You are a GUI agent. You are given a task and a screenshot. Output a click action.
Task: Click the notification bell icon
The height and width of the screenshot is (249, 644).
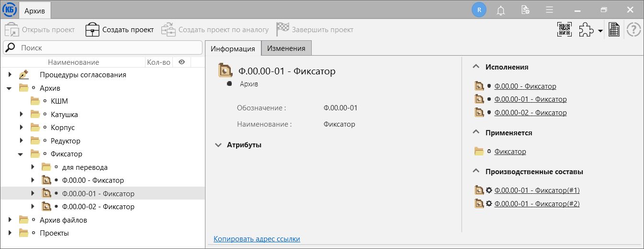tap(501, 10)
